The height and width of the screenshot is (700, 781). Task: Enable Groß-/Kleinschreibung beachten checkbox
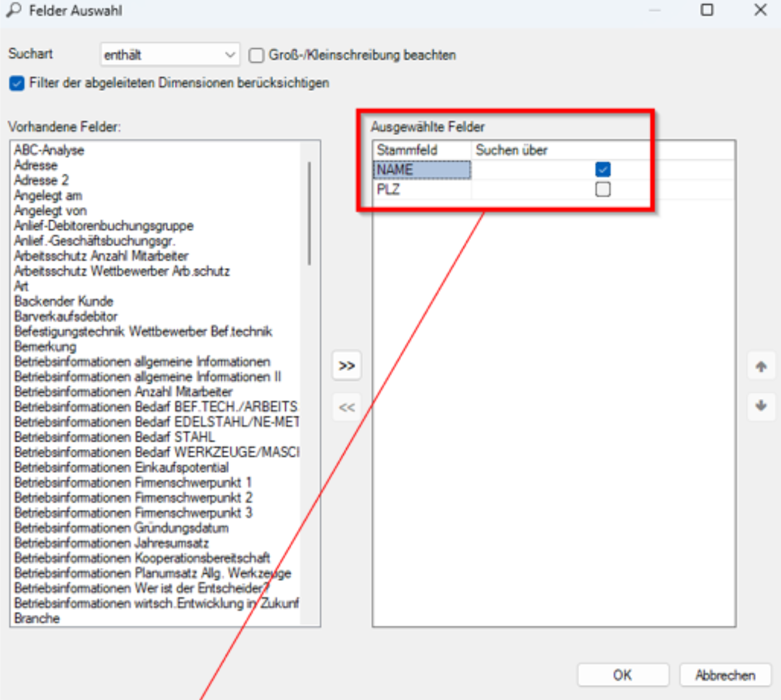tap(256, 55)
